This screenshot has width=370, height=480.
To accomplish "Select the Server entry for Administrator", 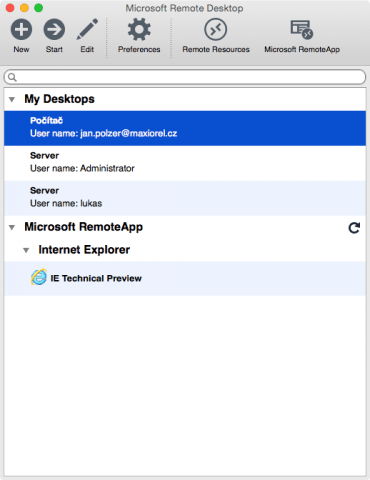I will 185,163.
